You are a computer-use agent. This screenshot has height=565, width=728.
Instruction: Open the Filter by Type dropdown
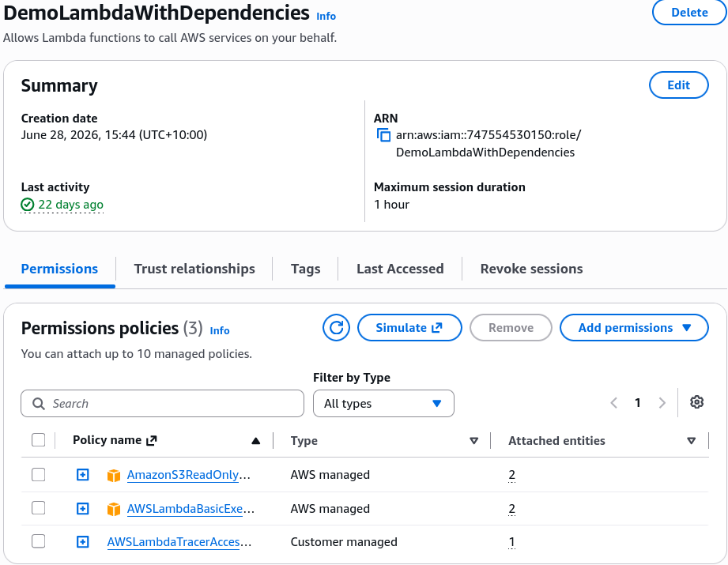coord(383,404)
